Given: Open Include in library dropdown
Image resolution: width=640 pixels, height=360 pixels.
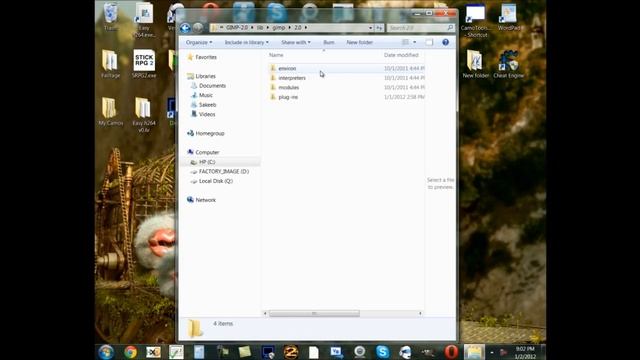Looking at the screenshot, I should coord(246,42).
